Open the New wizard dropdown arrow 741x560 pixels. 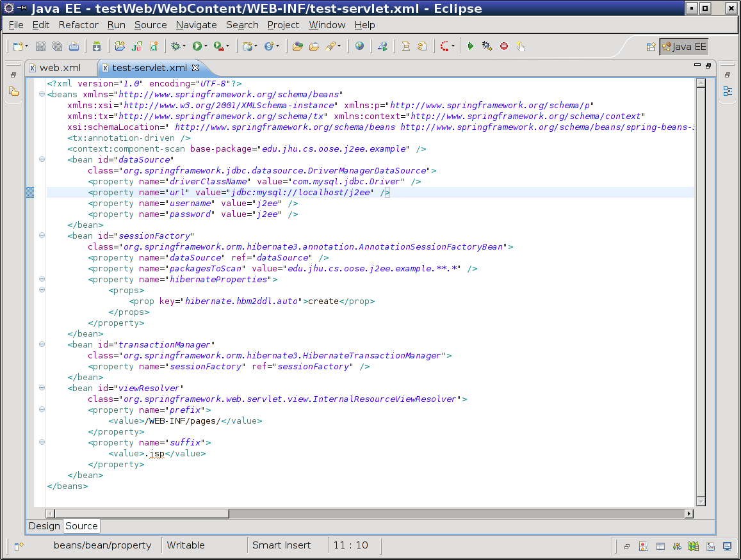click(x=26, y=46)
